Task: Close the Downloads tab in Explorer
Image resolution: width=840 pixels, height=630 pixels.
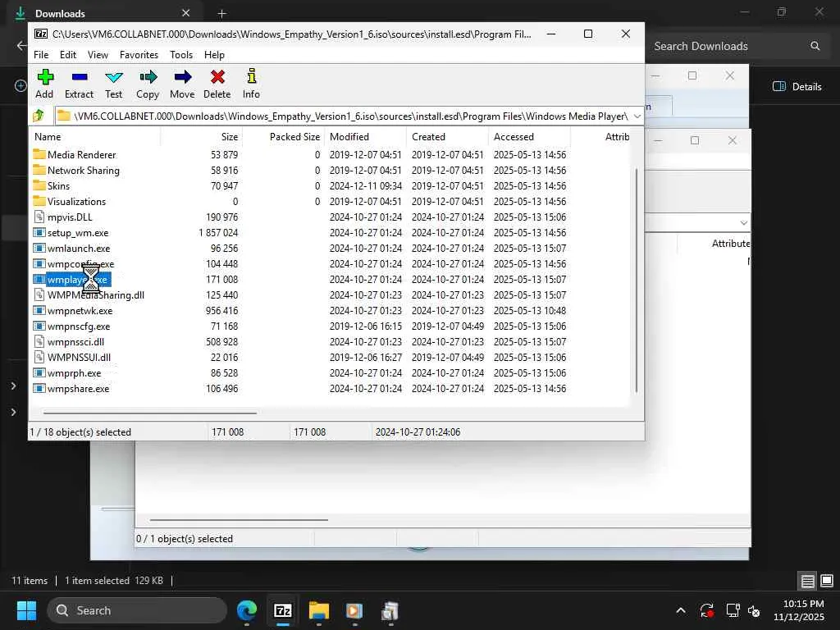Action: (x=185, y=13)
